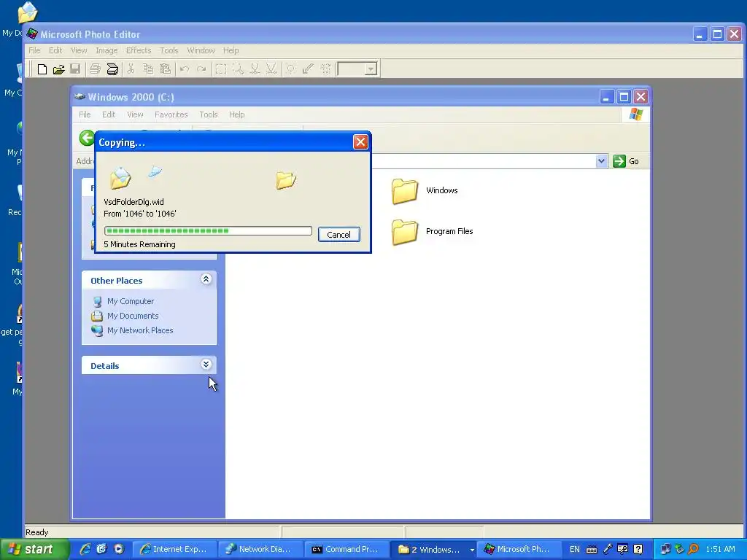747x560 pixels.
Task: Choose the Set Transparent Color pencil icon
Action: (x=309, y=69)
